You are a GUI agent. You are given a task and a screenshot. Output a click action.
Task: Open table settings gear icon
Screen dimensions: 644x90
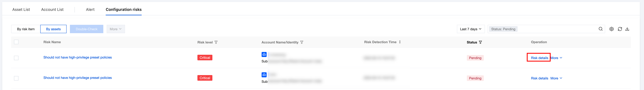(x=611, y=29)
